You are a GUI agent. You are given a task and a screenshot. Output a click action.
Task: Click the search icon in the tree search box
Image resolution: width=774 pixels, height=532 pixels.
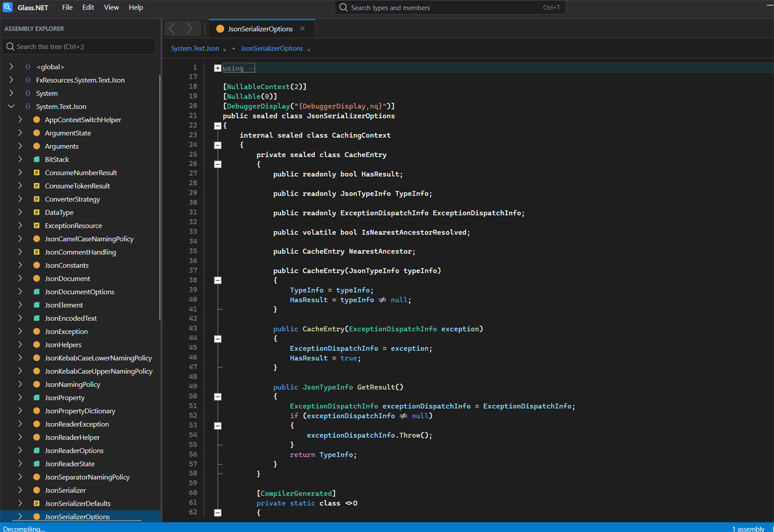[x=10, y=46]
